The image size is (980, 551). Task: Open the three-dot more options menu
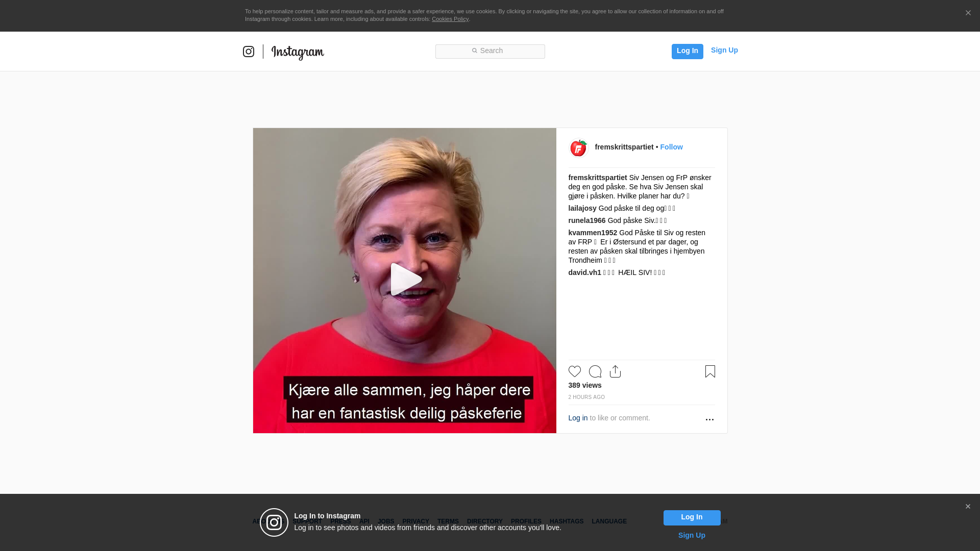click(x=709, y=419)
